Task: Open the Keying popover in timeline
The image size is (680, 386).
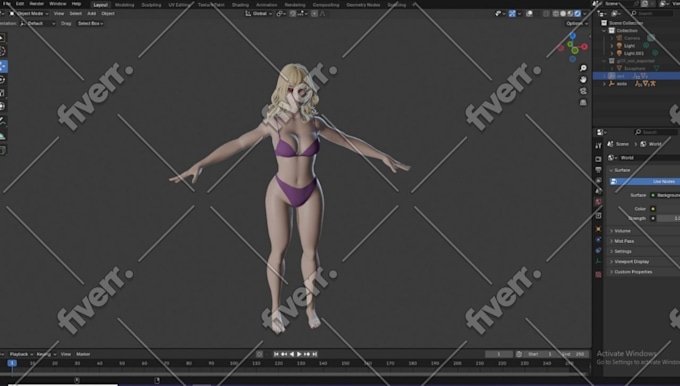Action: pos(46,354)
